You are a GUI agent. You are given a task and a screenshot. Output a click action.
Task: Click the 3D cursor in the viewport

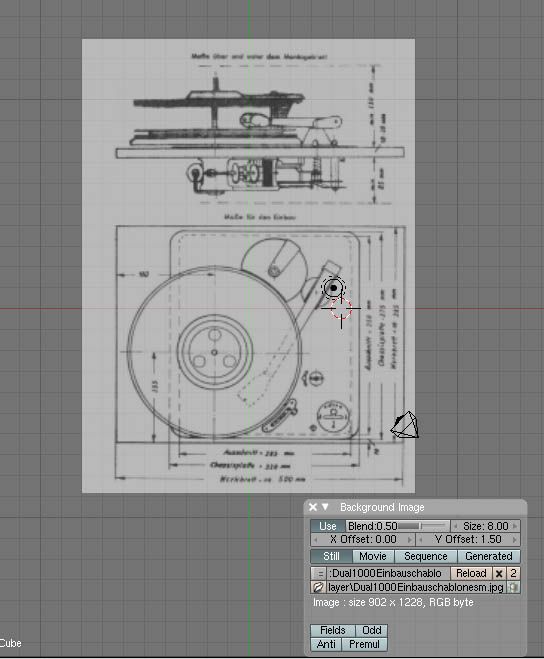(x=341, y=308)
